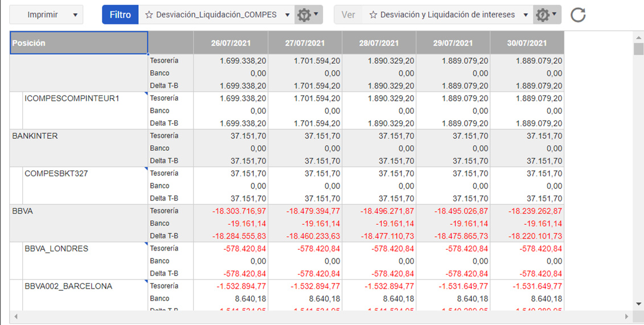Image resolution: width=644 pixels, height=325 pixels.
Task: Open the Ver view dropdown arrow
Action: pyautogui.click(x=526, y=15)
